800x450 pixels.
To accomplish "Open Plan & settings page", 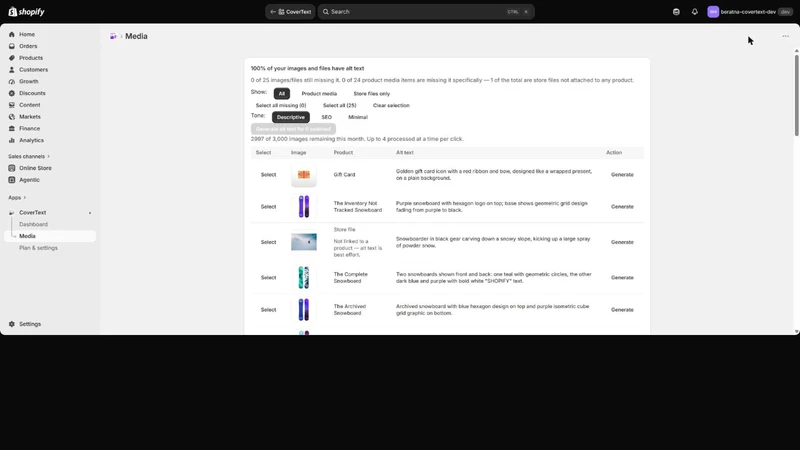I will (38, 247).
